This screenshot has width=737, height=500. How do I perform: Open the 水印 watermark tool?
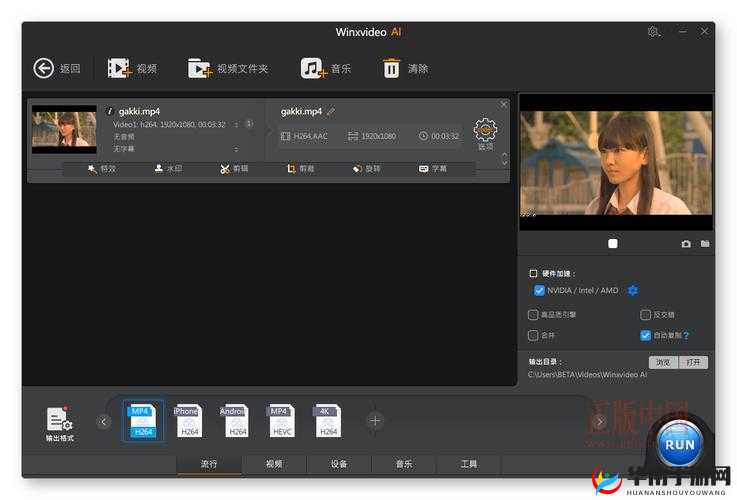point(168,169)
